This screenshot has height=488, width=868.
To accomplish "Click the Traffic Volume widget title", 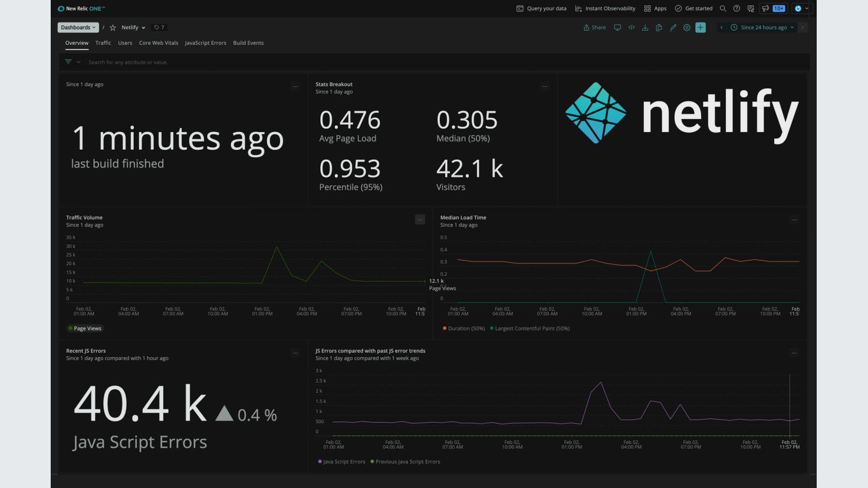I will click(x=84, y=217).
